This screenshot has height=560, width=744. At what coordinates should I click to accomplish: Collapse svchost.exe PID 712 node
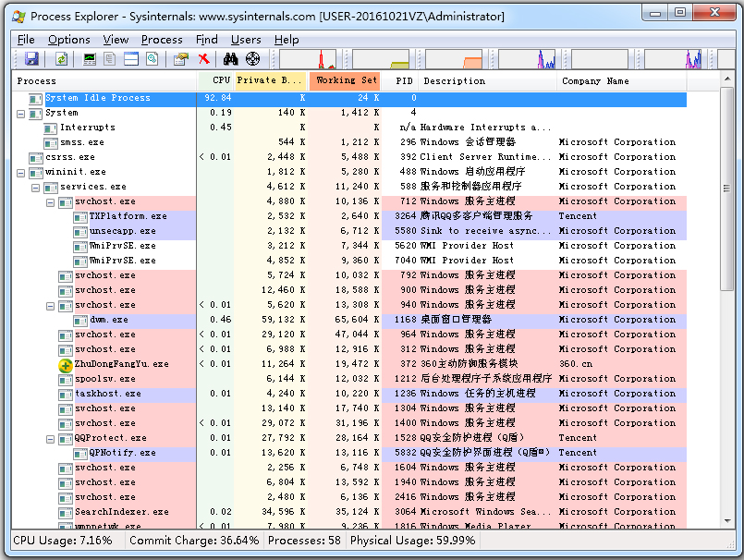(50, 202)
